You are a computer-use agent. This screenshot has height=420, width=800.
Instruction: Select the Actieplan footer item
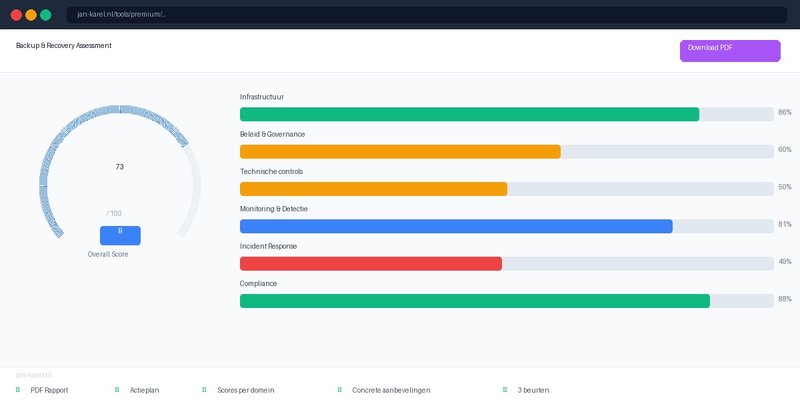144,390
